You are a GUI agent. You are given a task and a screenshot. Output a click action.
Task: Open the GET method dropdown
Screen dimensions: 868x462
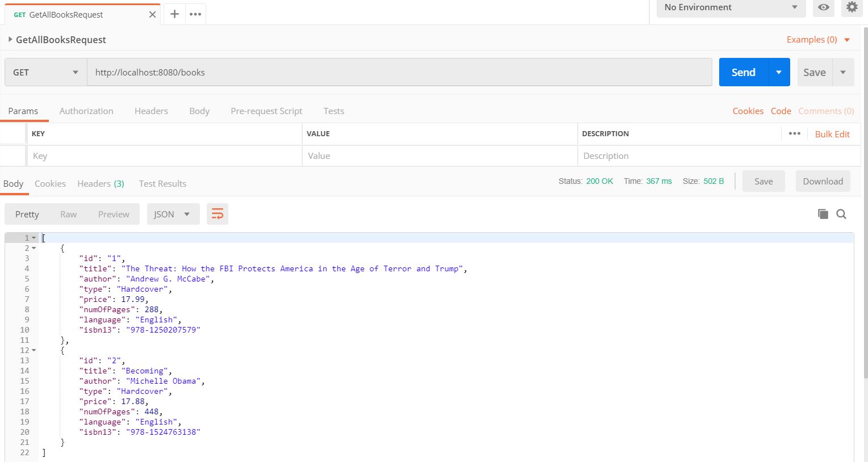[x=45, y=72]
